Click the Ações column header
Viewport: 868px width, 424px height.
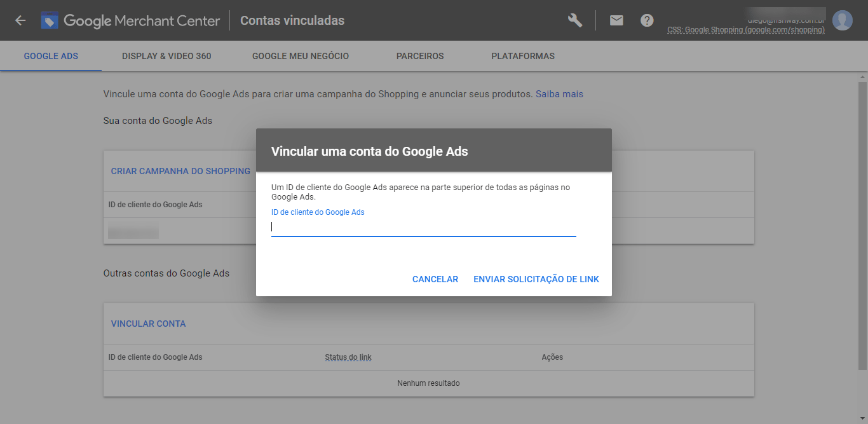pyautogui.click(x=552, y=357)
